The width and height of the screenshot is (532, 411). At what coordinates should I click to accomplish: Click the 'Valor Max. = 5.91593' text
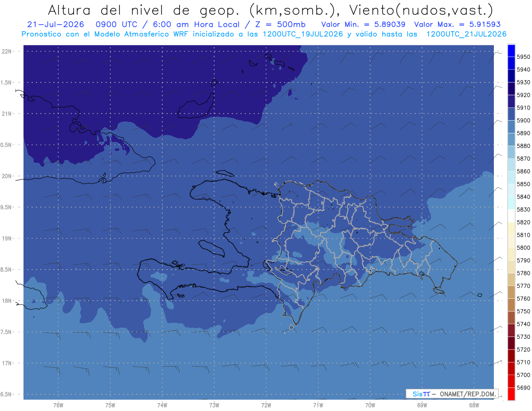click(458, 24)
